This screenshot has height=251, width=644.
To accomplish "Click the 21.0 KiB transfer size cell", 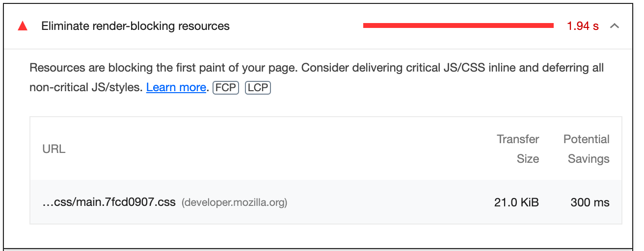I will tap(516, 202).
